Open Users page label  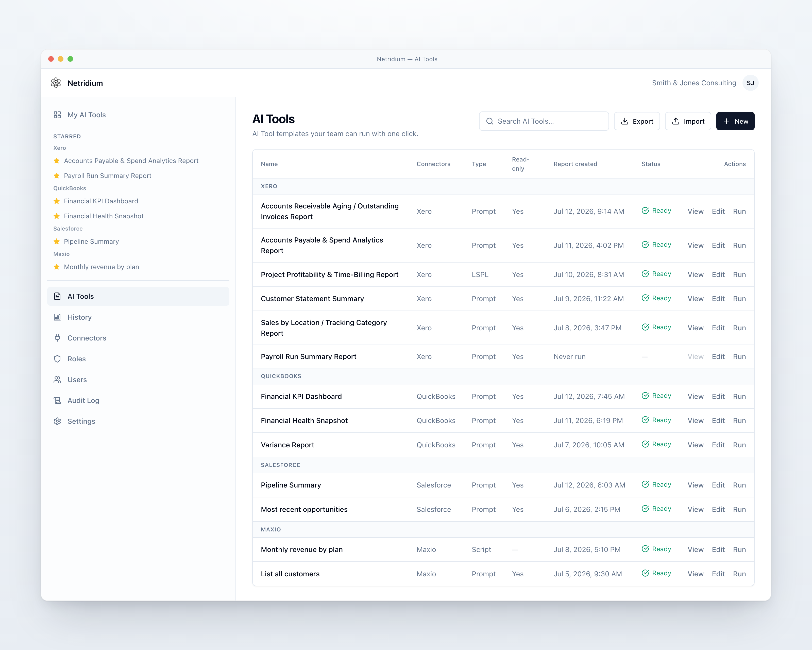(77, 380)
